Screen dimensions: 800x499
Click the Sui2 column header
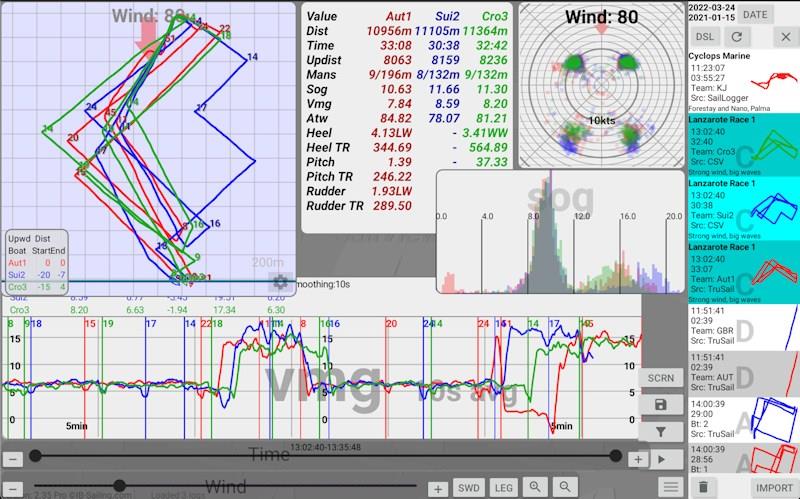coord(447,16)
